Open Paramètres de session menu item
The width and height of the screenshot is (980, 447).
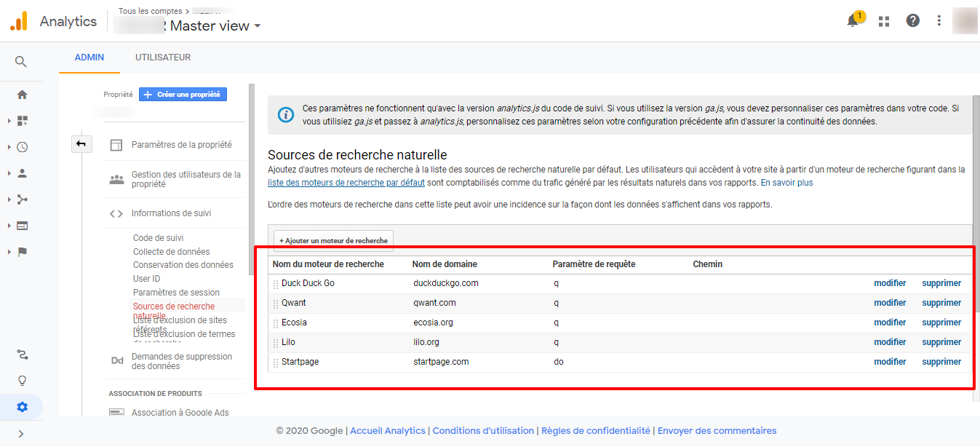pos(176,293)
